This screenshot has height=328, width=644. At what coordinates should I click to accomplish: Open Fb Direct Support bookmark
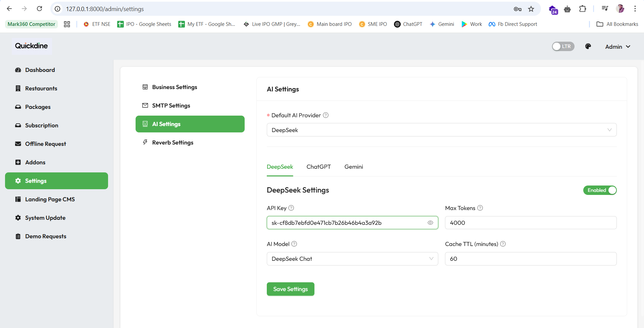point(513,24)
